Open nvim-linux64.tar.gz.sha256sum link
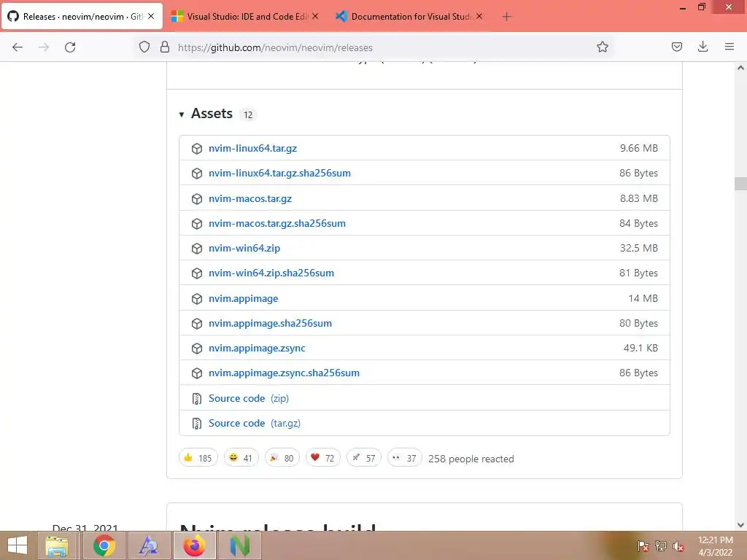This screenshot has height=560, width=747. 279,173
